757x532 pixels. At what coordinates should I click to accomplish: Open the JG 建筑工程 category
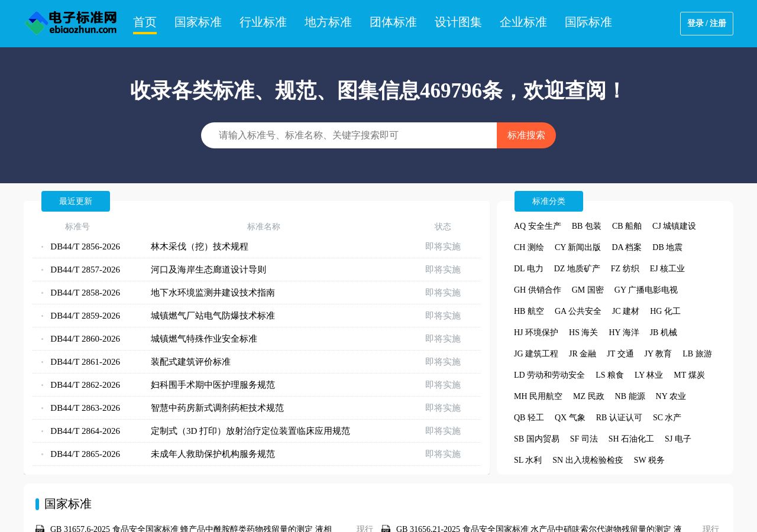coord(536,354)
